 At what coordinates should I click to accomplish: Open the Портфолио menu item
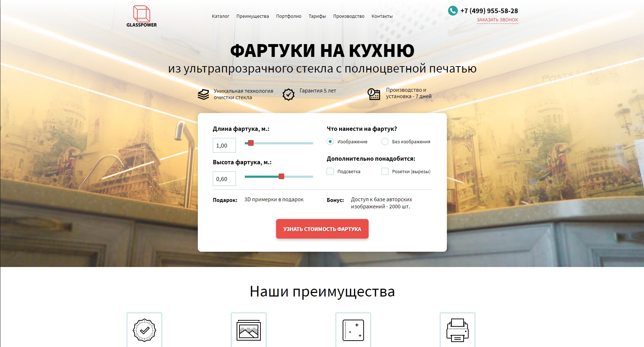pos(289,16)
